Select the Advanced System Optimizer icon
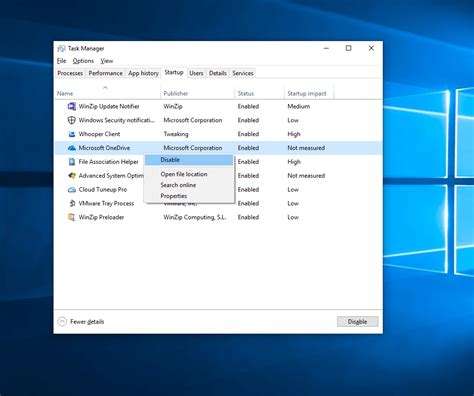Viewport: 474px width, 396px height. 72,176
